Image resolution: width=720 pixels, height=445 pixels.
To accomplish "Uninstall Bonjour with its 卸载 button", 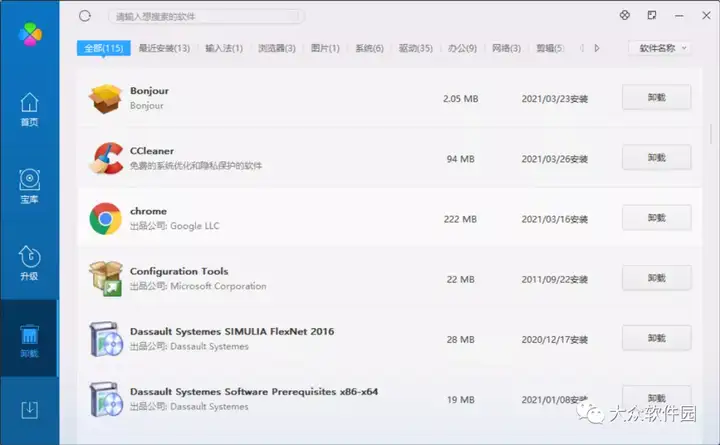I will (x=657, y=97).
